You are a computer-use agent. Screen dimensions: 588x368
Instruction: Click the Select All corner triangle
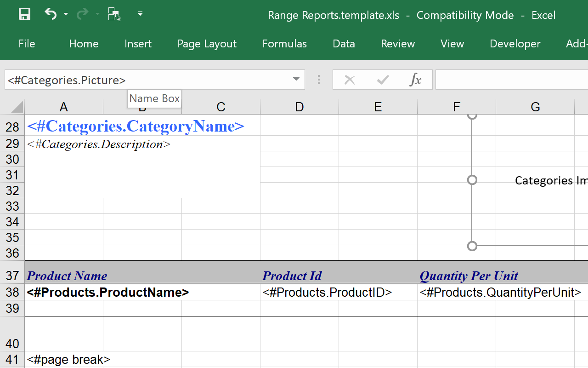17,107
